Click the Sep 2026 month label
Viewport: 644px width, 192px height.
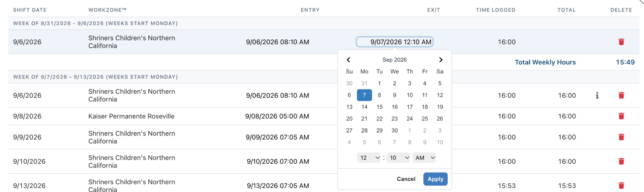tap(395, 60)
